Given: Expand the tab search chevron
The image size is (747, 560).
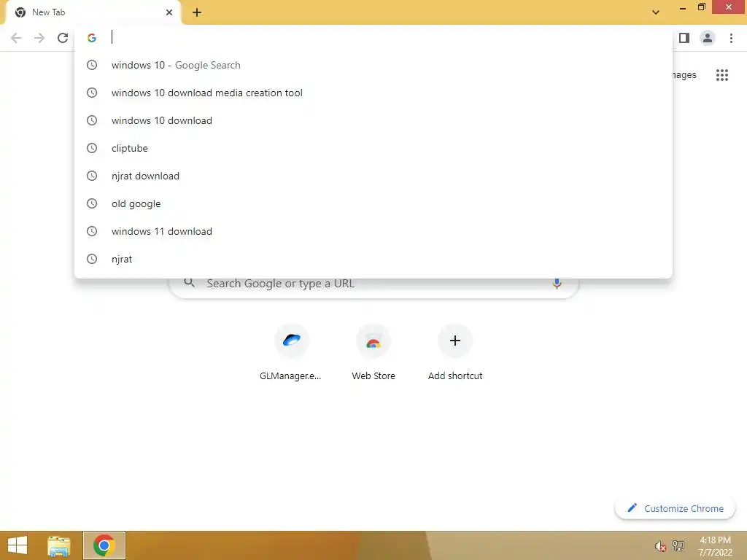Looking at the screenshot, I should coord(656,12).
